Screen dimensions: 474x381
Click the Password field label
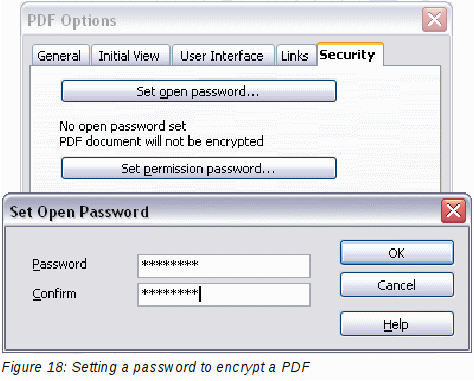point(59,264)
